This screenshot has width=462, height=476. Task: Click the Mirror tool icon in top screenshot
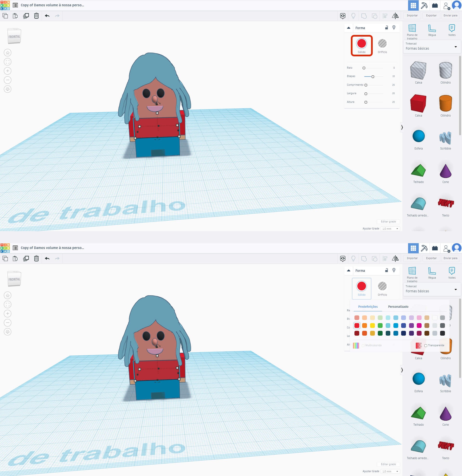[395, 16]
